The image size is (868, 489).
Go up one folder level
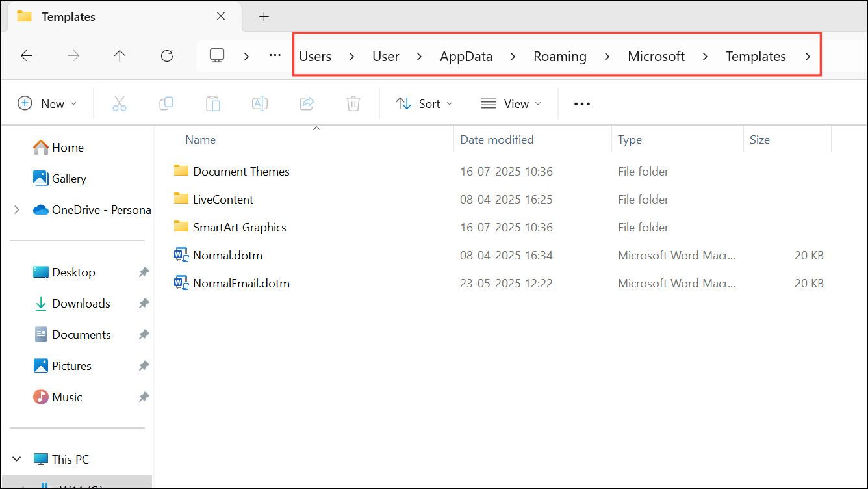point(120,56)
